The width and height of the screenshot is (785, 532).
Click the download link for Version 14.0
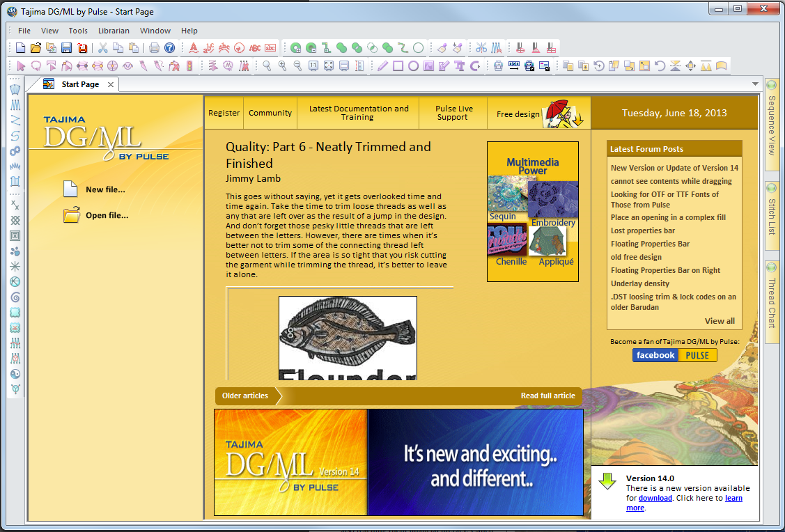pos(655,498)
